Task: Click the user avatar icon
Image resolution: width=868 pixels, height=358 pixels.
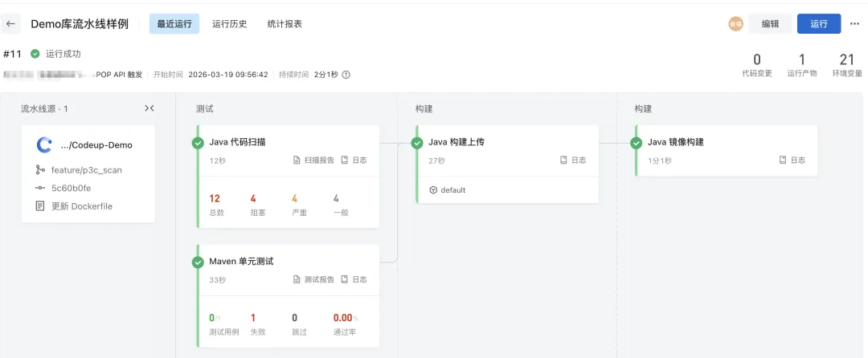Action: point(735,24)
